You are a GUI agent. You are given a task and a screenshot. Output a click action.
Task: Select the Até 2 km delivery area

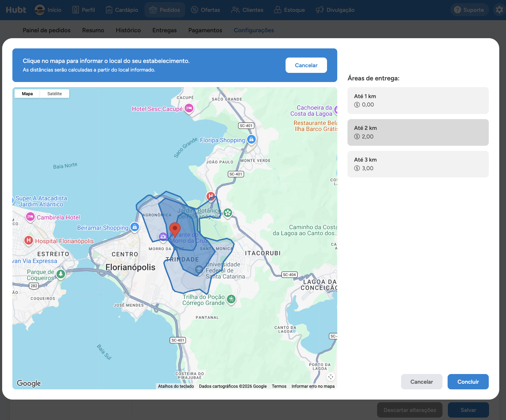pos(418,132)
